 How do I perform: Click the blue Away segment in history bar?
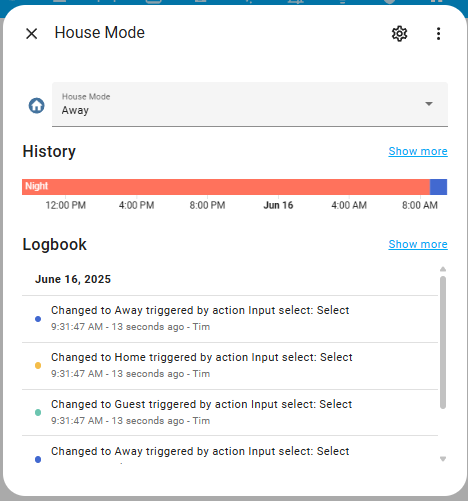[438, 187]
